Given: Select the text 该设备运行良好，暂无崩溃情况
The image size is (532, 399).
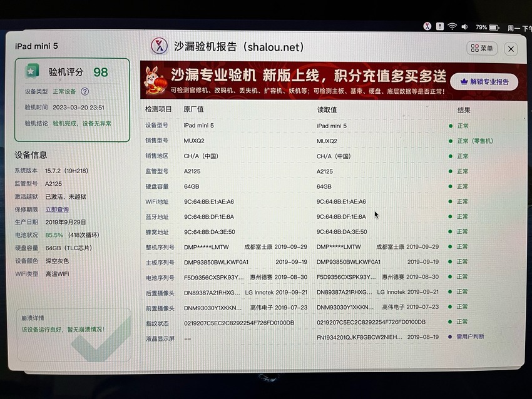Looking at the screenshot, I should (63, 329).
